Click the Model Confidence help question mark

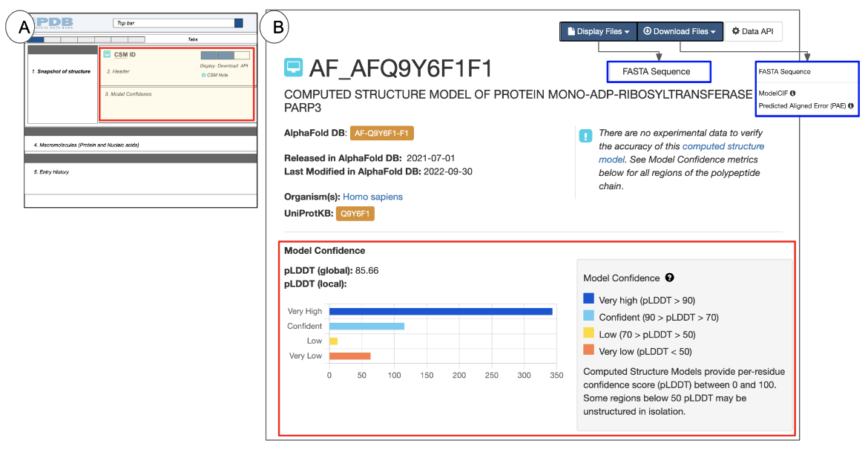pos(669,278)
